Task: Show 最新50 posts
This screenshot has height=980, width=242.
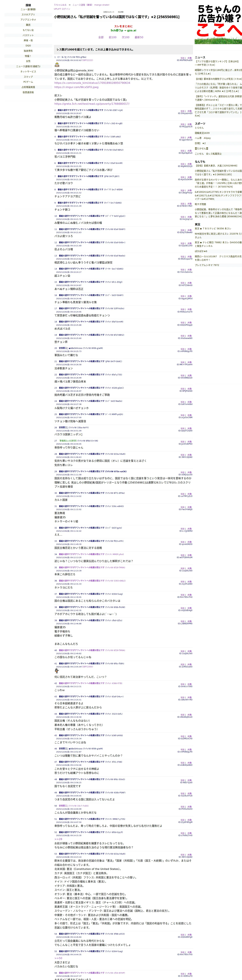Action: coord(139,37)
